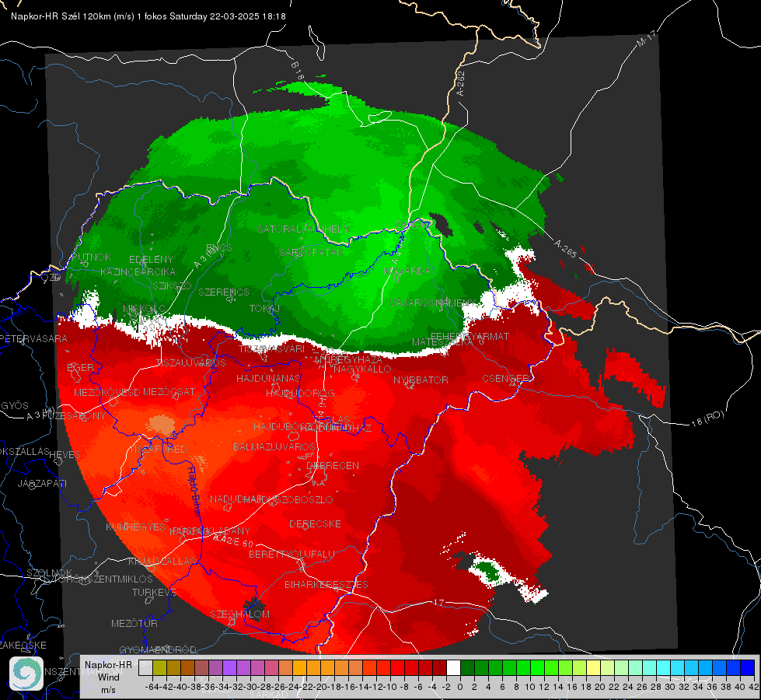The height and width of the screenshot is (700, 761).
Task: Click the HAJDUNANAS label
Action: [x=268, y=378]
